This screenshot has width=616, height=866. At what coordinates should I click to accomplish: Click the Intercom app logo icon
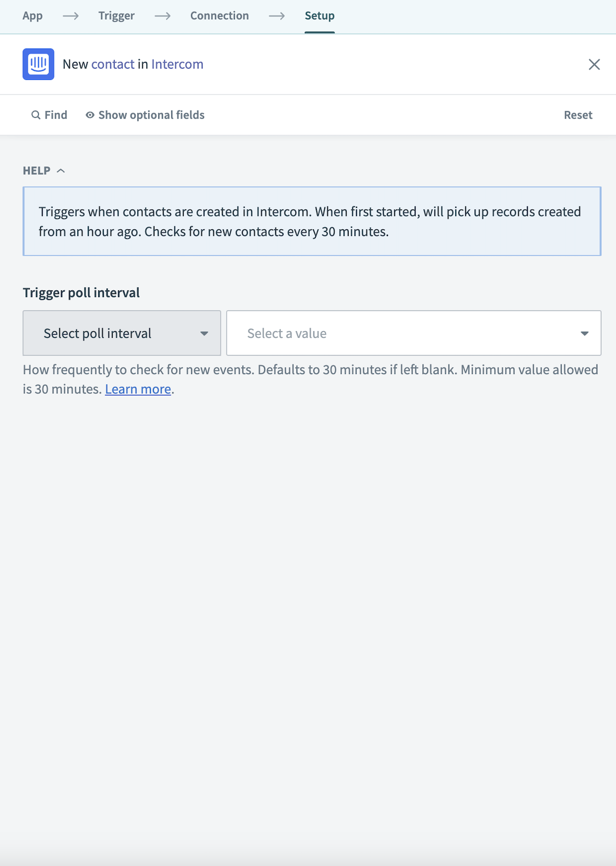(x=38, y=64)
